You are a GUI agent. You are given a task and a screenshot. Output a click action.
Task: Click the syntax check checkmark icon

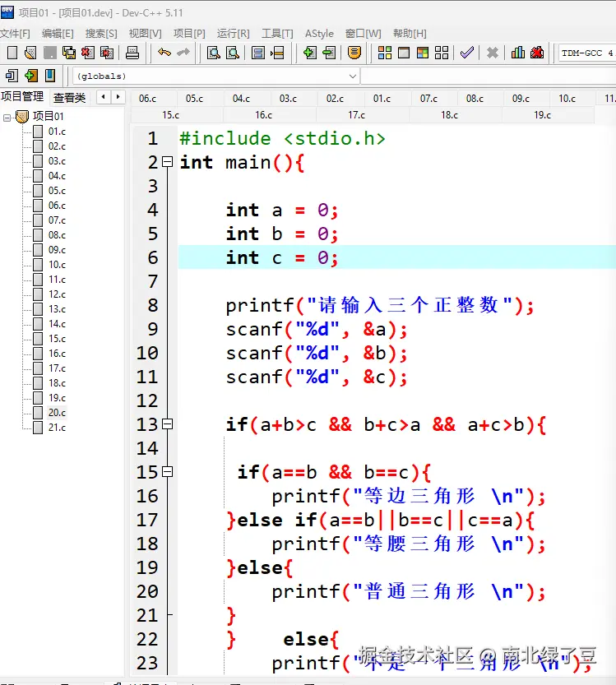pos(466,53)
